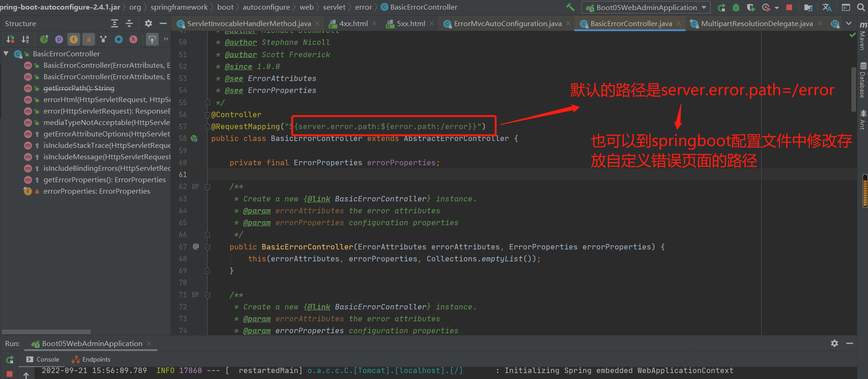Fold constructor at line 67
Image resolution: width=868 pixels, height=379 pixels.
(207, 247)
